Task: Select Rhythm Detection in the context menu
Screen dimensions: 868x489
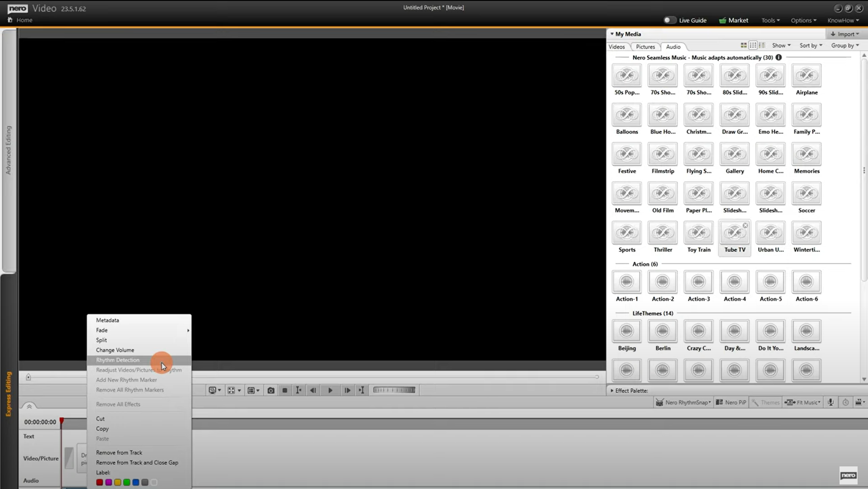Action: tap(139, 360)
